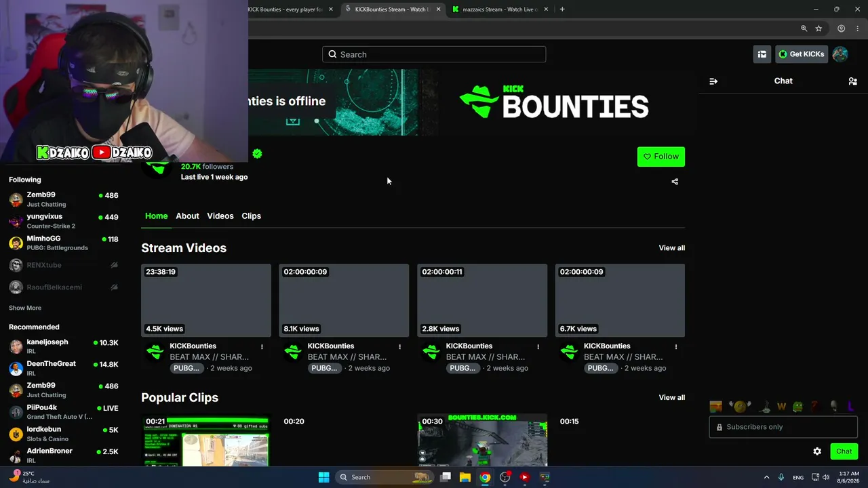The width and height of the screenshot is (868, 488).
Task: View all Stream Videos
Action: point(672,248)
